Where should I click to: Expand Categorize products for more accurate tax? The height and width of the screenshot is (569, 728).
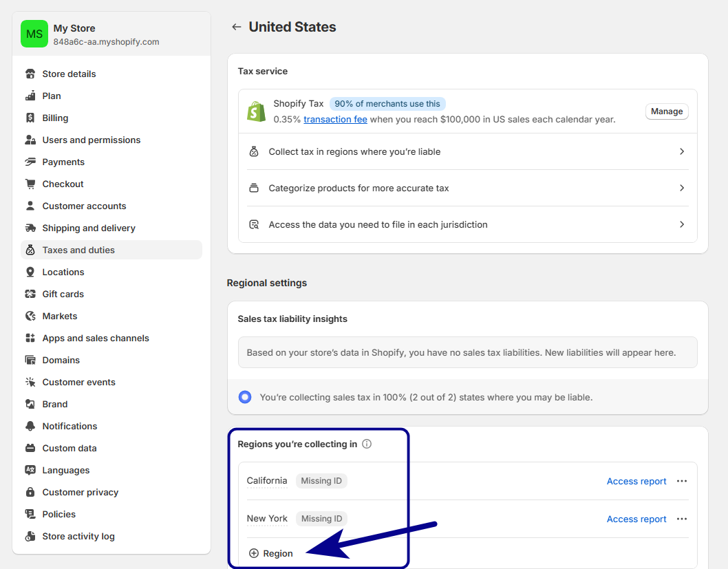467,188
